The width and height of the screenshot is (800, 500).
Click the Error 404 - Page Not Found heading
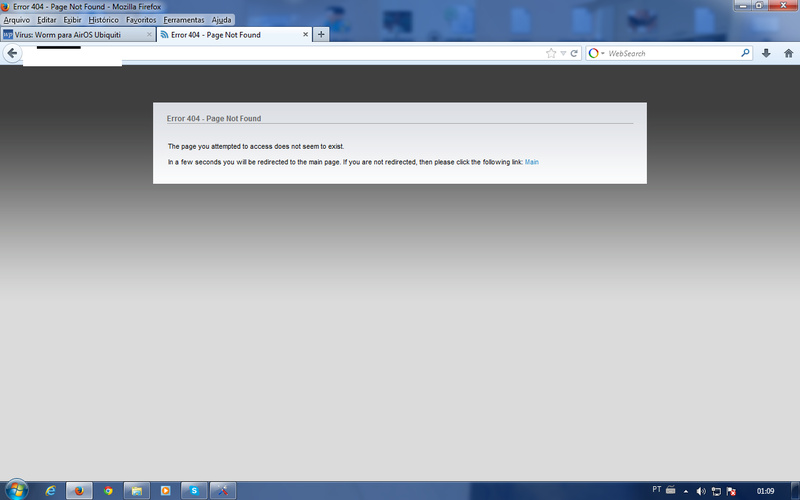(214, 118)
